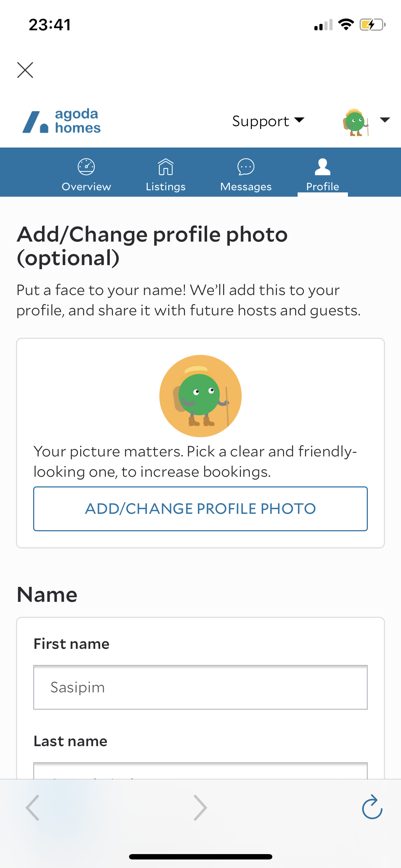Viewport: 401px width, 868px height.
Task: Go back with browser back arrow
Action: 33,808
